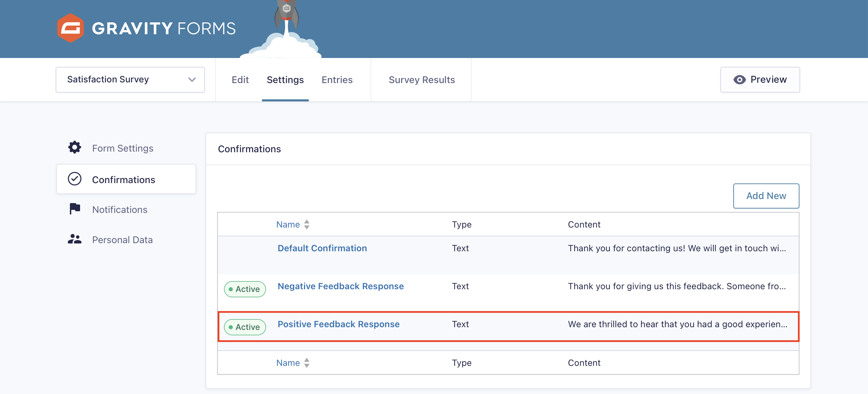868x394 pixels.
Task: Click the Confirmations checkmark circle icon
Action: coord(75,179)
